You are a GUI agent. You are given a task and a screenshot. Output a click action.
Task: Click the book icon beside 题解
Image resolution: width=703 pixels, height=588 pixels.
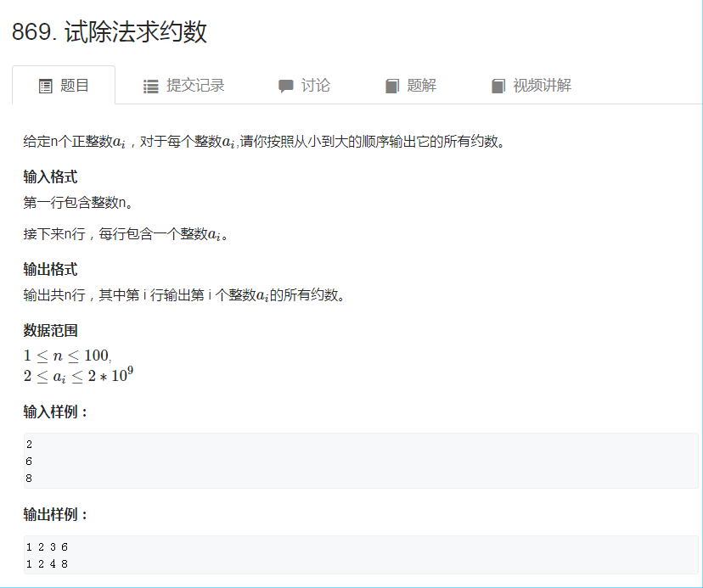[391, 85]
